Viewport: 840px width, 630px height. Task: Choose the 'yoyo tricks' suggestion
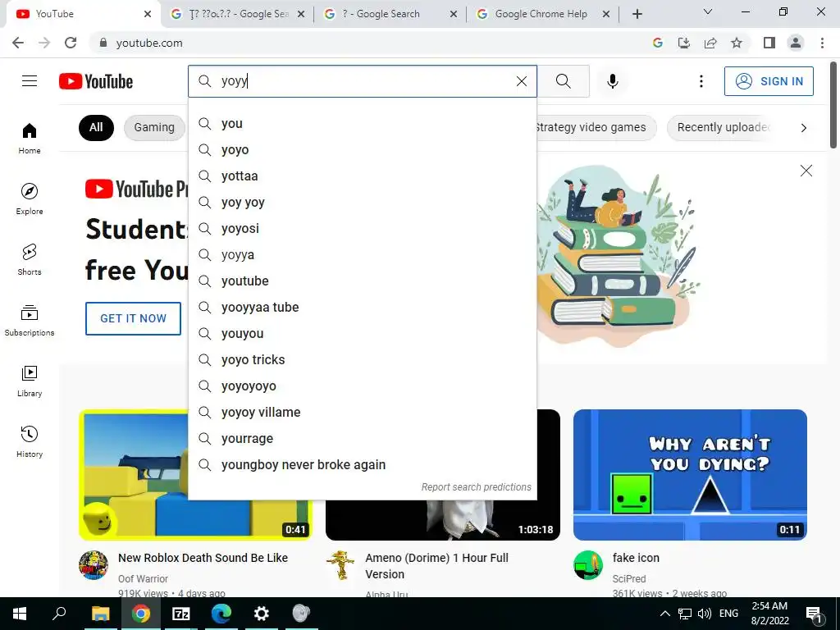point(362,360)
